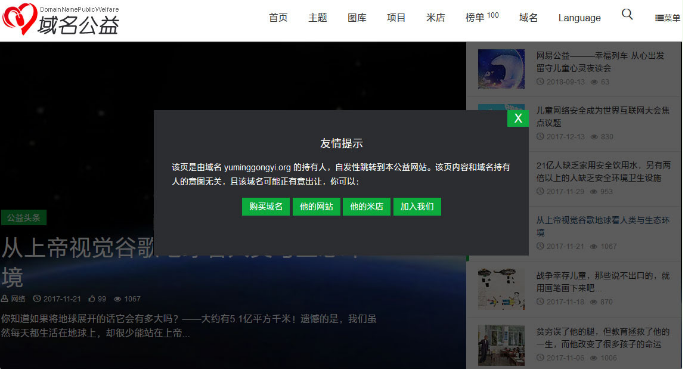Viewport: 683px width, 369px height.
Task: Open the 域名 menu item
Action: (528, 18)
